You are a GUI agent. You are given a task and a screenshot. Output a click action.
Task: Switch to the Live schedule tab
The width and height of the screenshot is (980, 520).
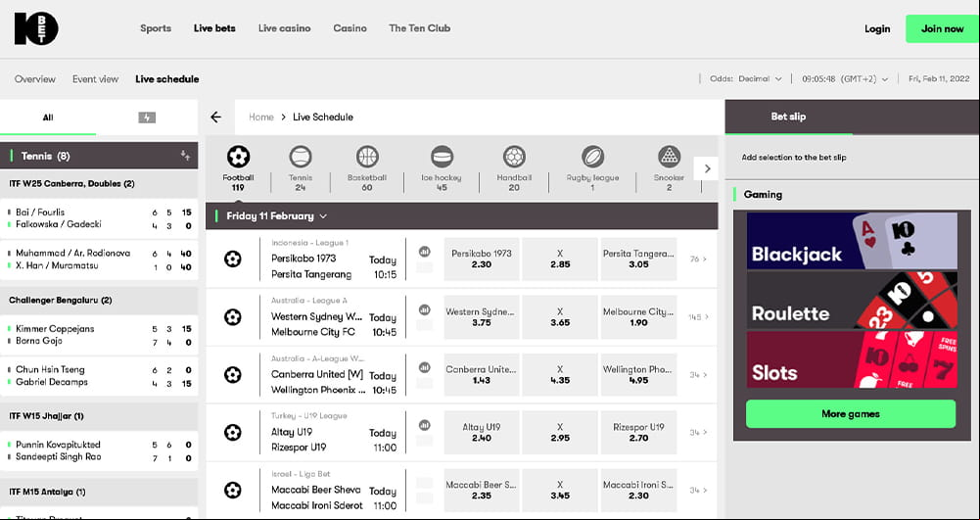click(166, 78)
